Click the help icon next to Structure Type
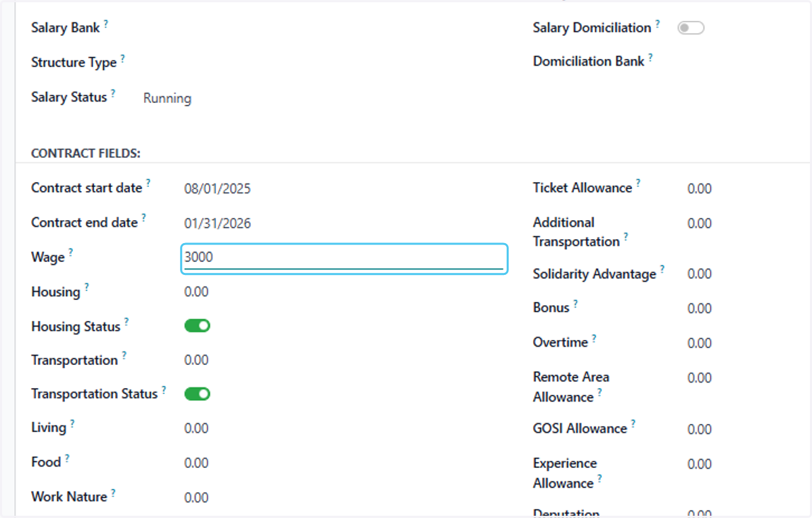The image size is (812, 518). pos(123,58)
